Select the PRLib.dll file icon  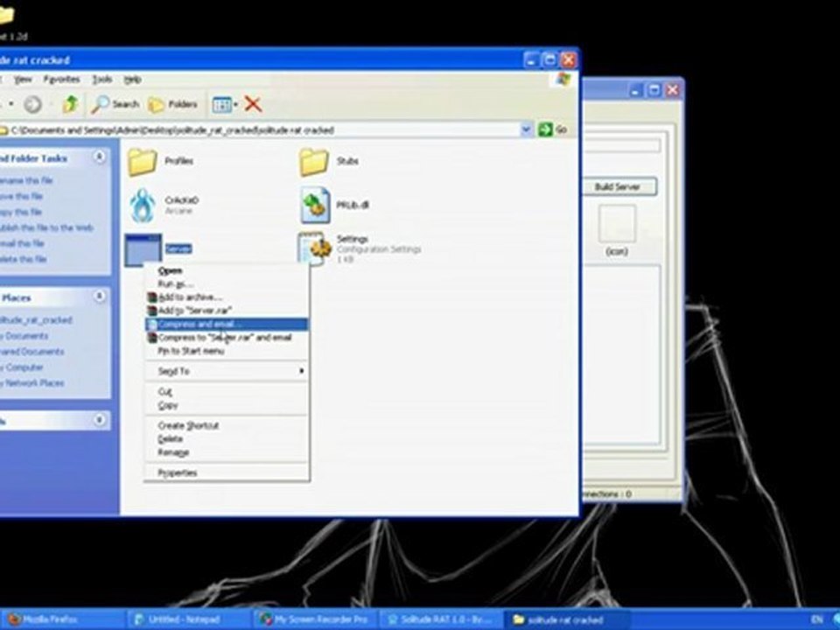[x=315, y=205]
